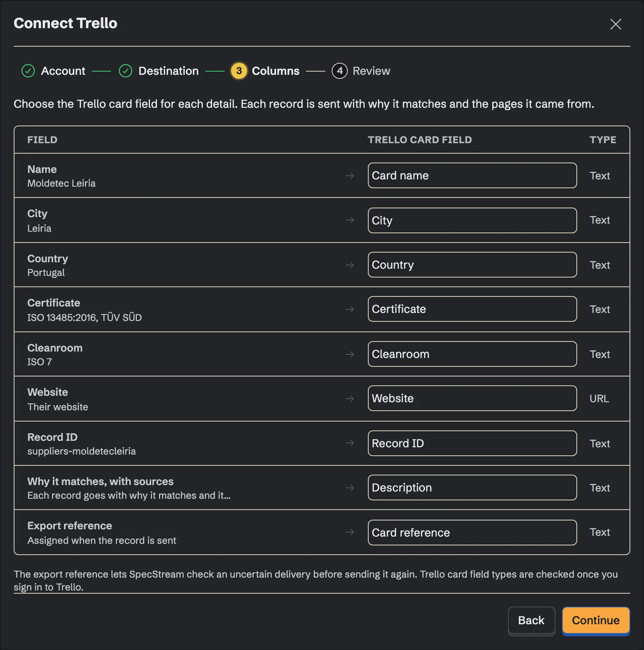Click the Account step checkmark icon
The width and height of the screenshot is (644, 650).
pos(28,71)
